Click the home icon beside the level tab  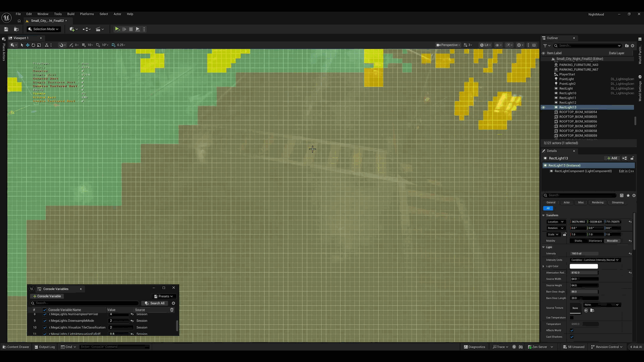click(19, 21)
